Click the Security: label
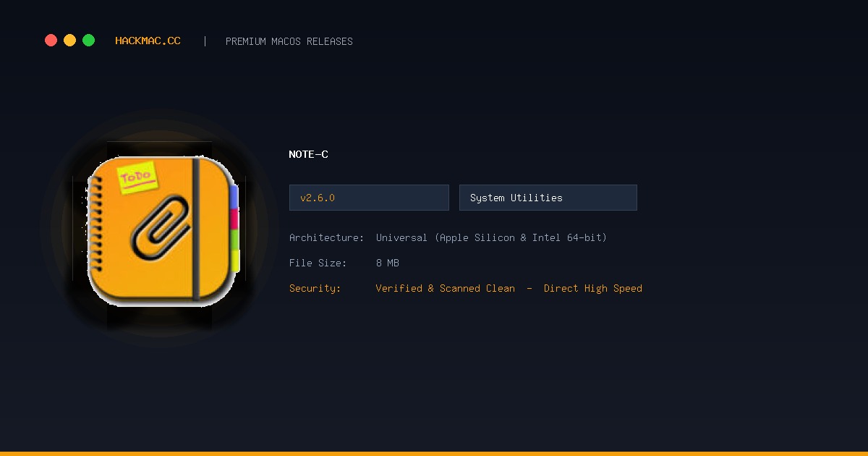 pos(315,288)
